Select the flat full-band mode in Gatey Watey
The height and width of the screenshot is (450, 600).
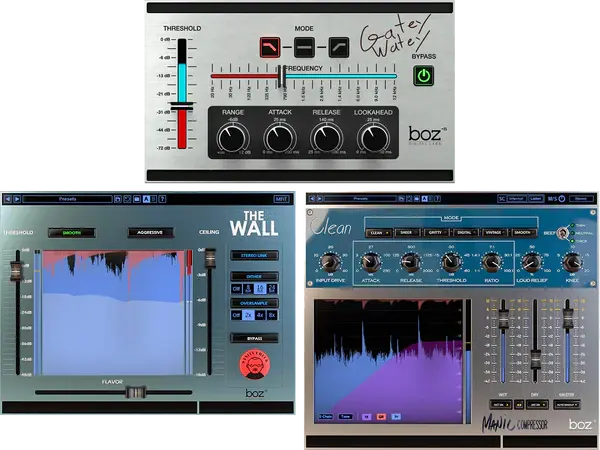point(305,47)
